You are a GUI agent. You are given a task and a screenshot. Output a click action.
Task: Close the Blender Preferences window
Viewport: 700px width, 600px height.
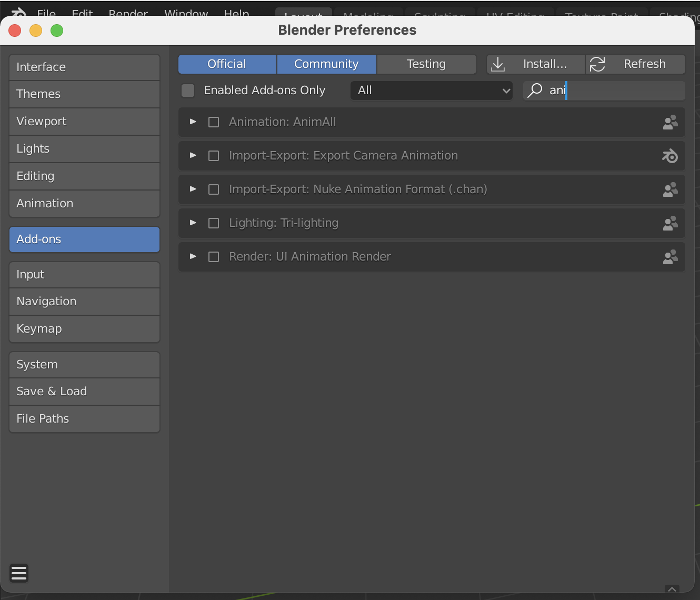click(15, 31)
